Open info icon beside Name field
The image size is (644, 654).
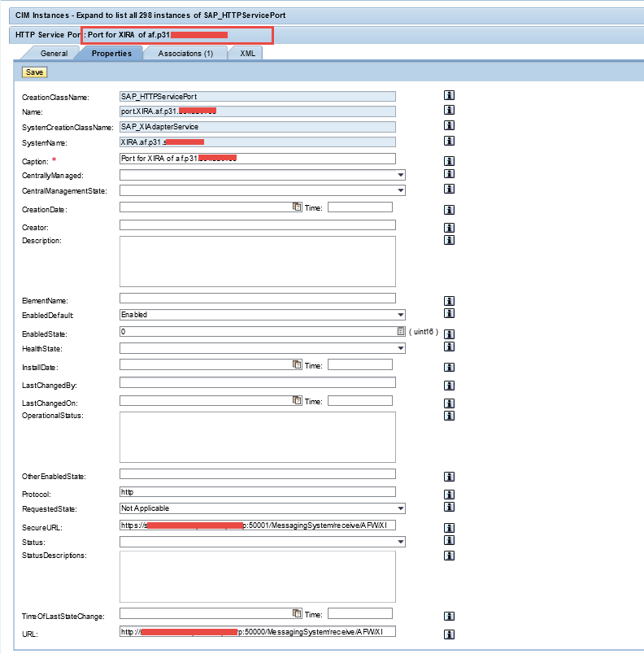tap(449, 110)
